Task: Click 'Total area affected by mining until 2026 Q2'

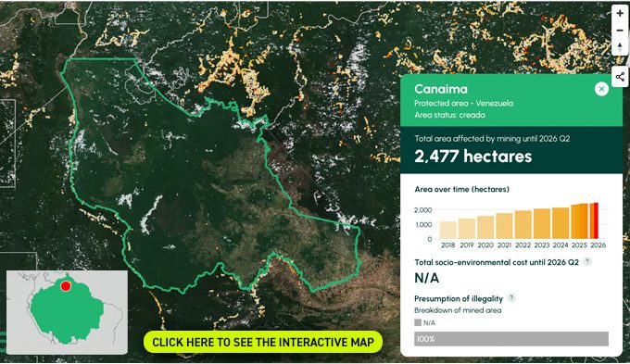Action: [x=492, y=139]
